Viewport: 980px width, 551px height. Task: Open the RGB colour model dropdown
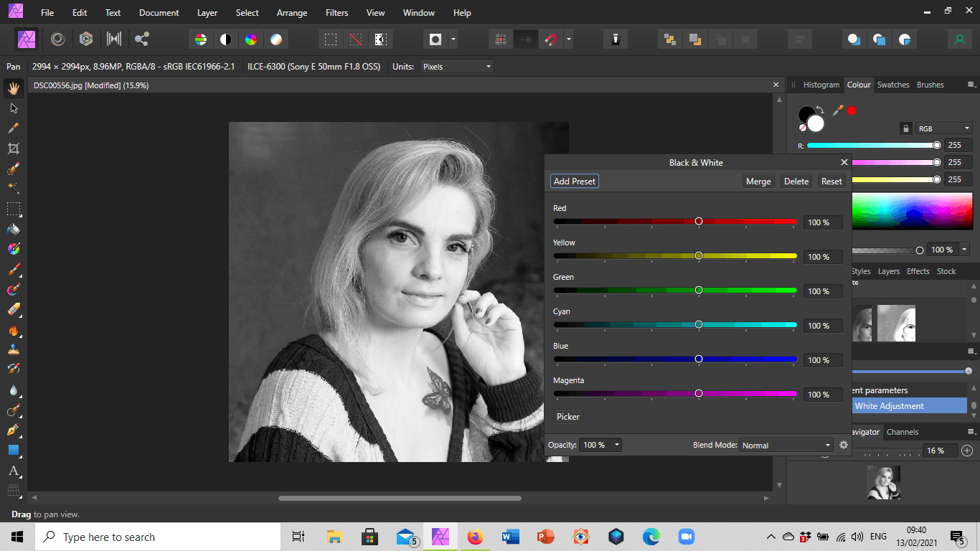point(943,128)
